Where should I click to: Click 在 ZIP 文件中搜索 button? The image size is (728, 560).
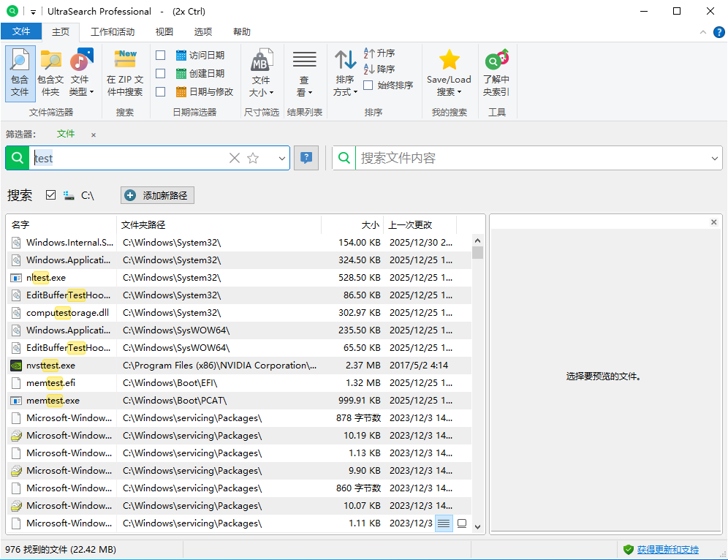coord(125,73)
